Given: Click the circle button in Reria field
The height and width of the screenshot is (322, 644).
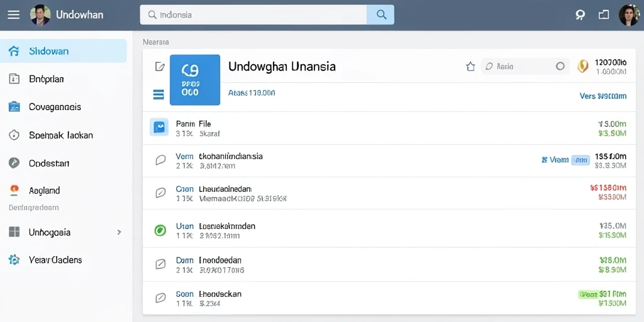Looking at the screenshot, I should pos(560,66).
